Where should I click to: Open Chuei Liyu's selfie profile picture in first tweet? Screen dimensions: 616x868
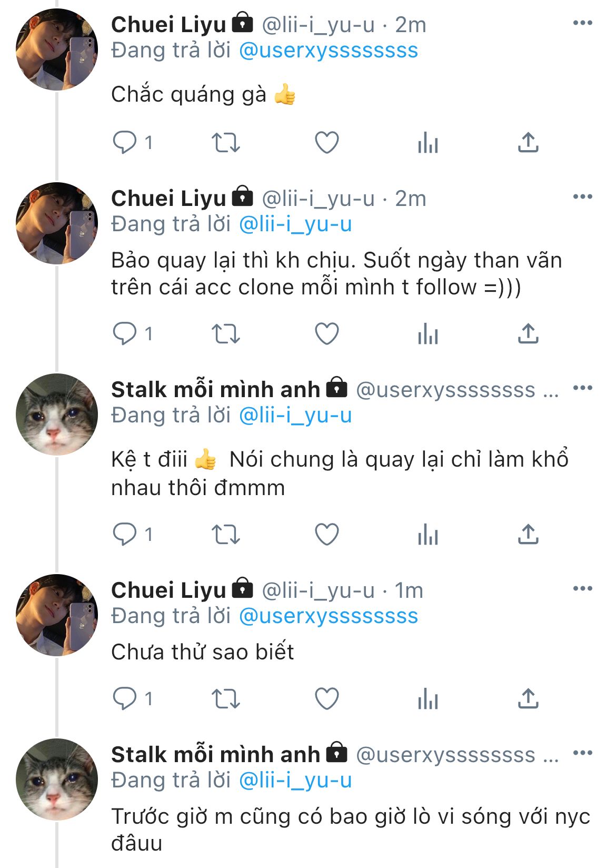click(x=57, y=50)
